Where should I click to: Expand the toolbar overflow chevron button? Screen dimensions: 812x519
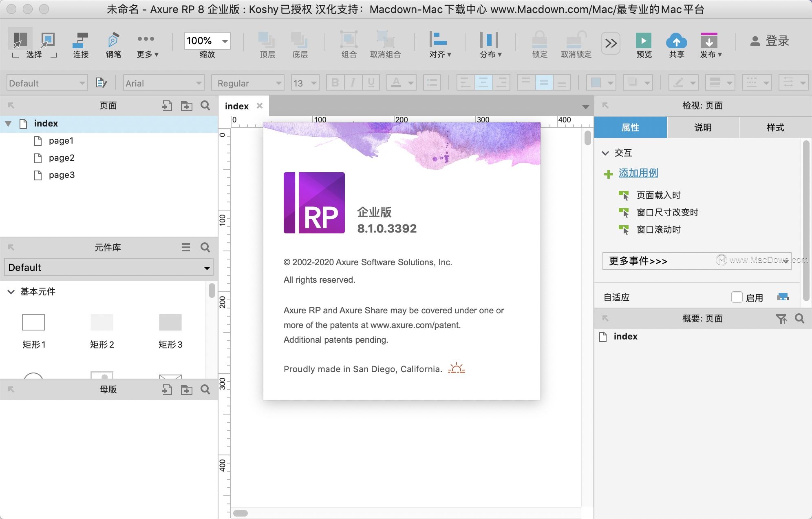(x=611, y=43)
